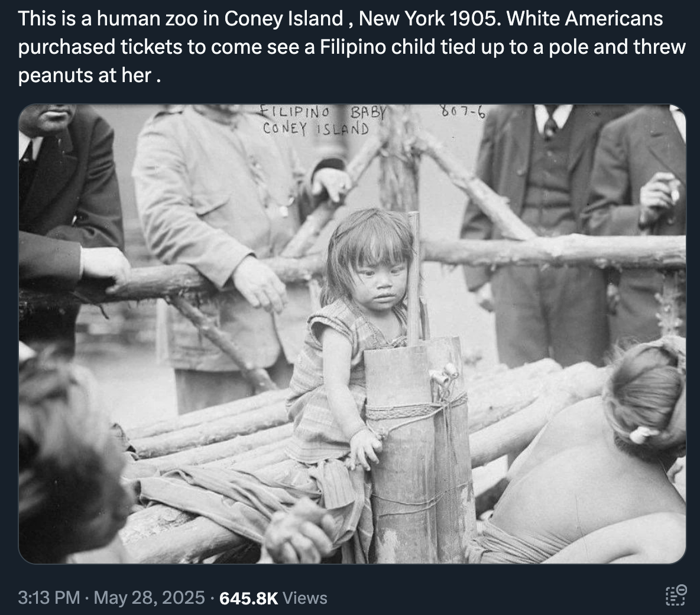700x615 pixels.
Task: Click the bamboo post in the photo
Action: click(420, 448)
